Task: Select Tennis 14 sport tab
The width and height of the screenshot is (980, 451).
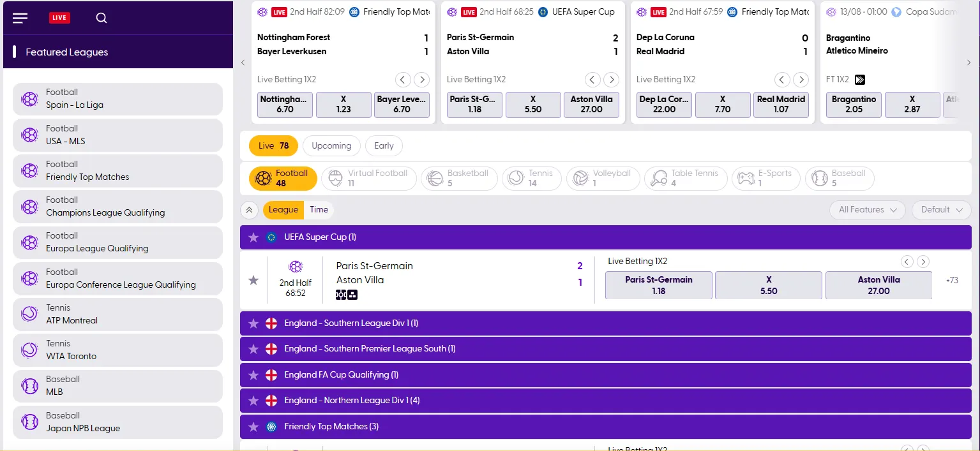Action: tap(532, 179)
